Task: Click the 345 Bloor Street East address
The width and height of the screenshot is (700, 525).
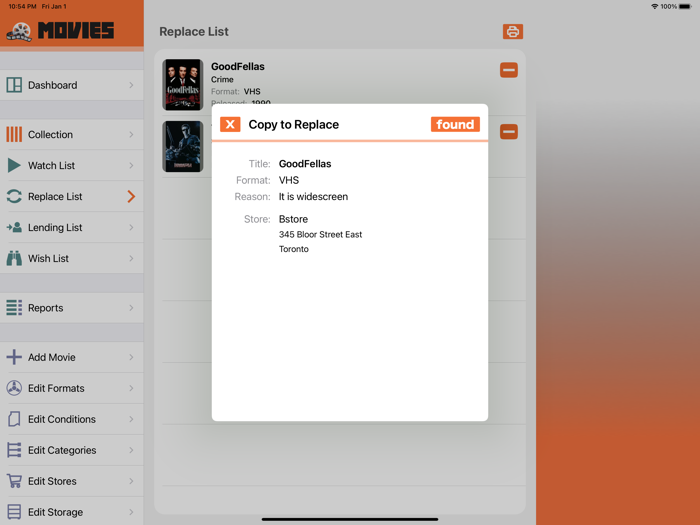Action: click(x=320, y=234)
